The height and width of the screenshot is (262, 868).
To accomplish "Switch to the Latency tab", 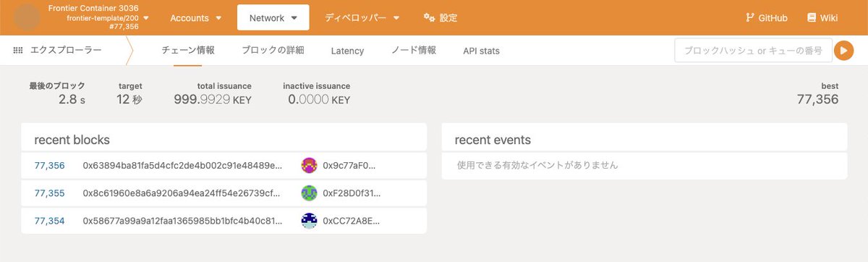I will [347, 51].
